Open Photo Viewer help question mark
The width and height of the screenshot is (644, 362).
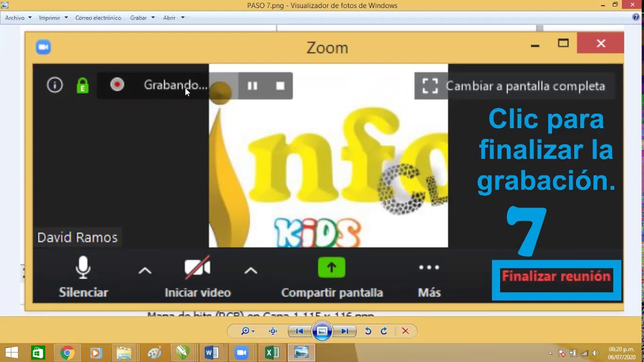click(636, 17)
